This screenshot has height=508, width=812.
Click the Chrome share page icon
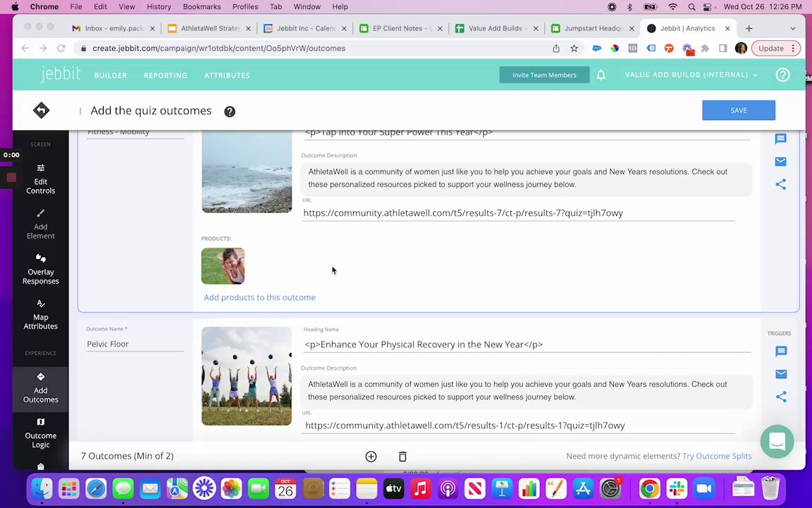click(x=555, y=48)
